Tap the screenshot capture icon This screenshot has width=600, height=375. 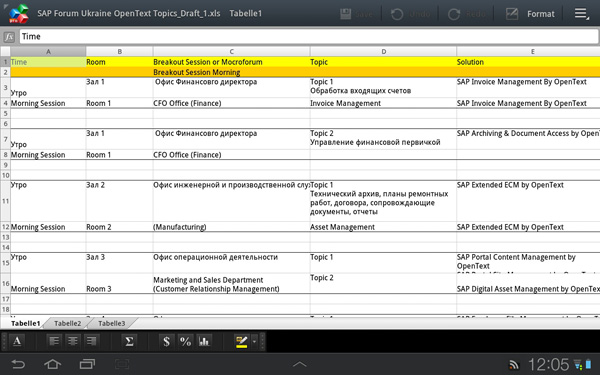pyautogui.click(x=122, y=364)
